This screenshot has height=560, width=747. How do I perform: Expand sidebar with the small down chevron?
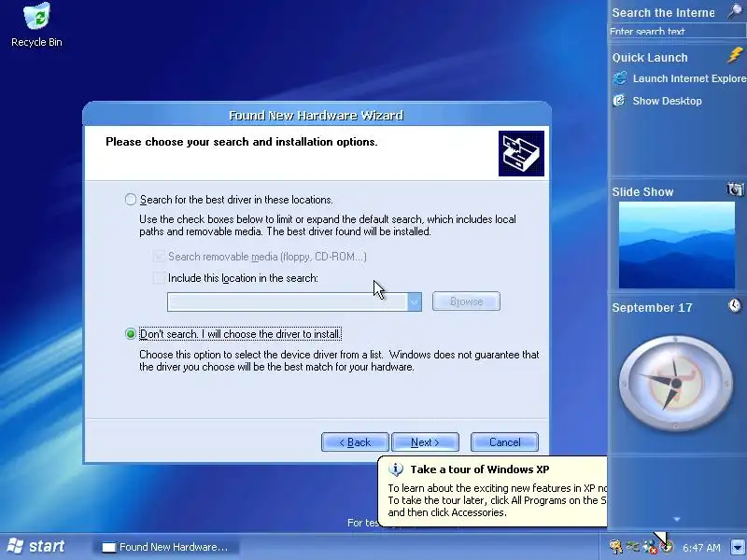coord(677,520)
